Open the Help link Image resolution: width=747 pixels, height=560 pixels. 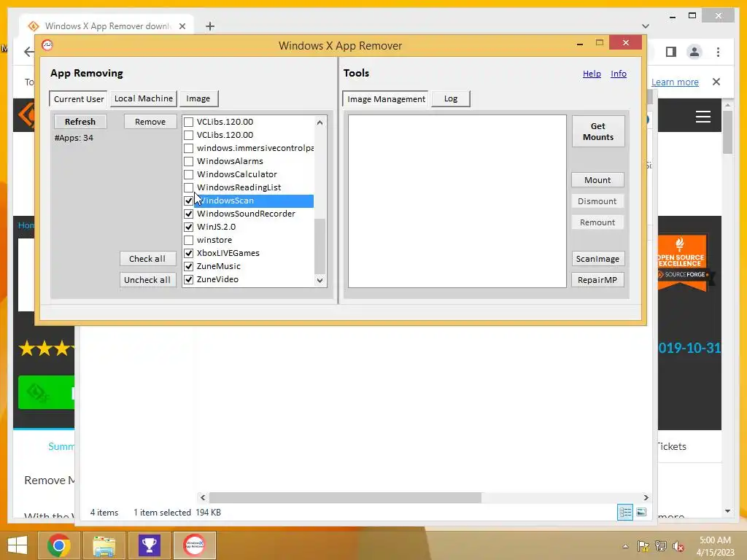tap(592, 74)
